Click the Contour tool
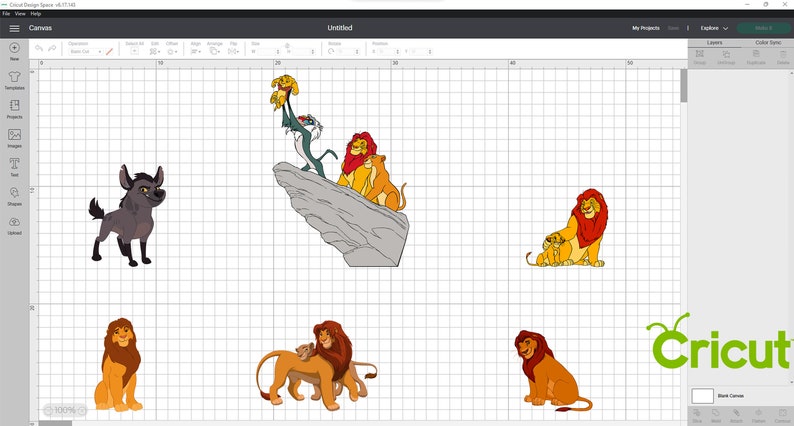The height and width of the screenshot is (426, 794). coord(782,416)
